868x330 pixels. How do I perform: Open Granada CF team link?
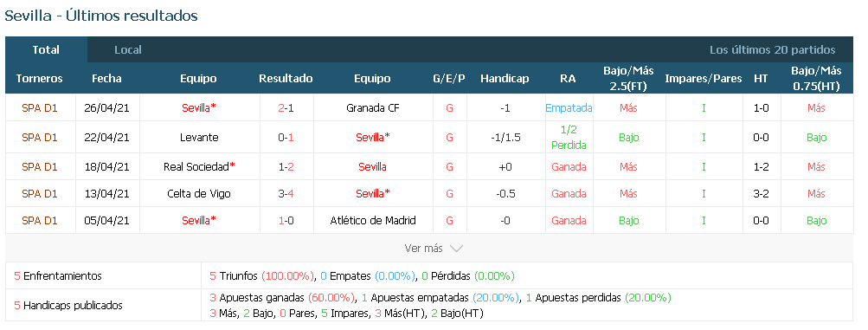pyautogui.click(x=372, y=108)
